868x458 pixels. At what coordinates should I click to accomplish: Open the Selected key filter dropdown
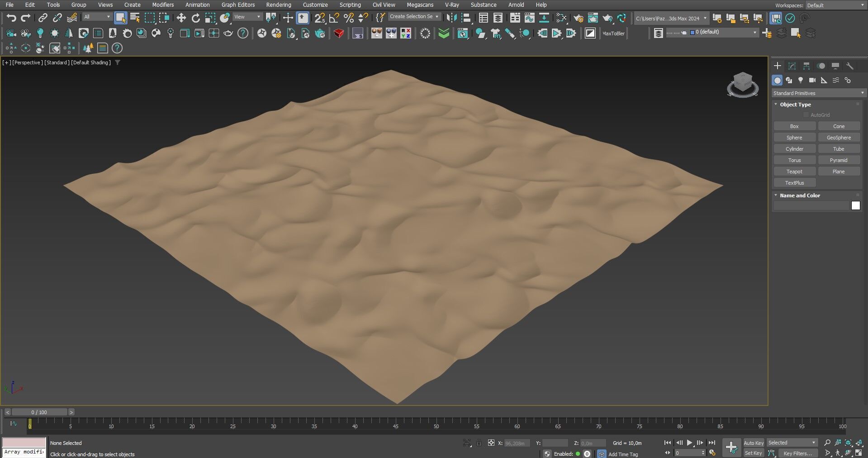click(792, 443)
